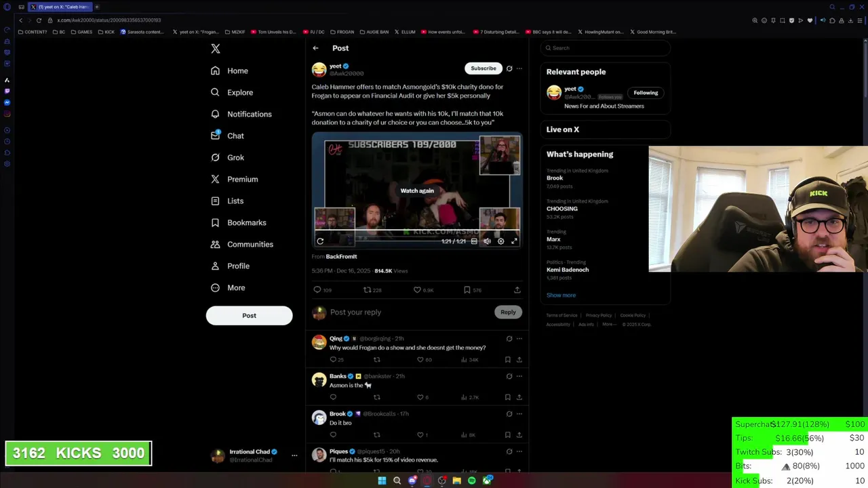Click the Grok icon next to Subscribe
Image resolution: width=868 pixels, height=488 pixels.
[509, 68]
